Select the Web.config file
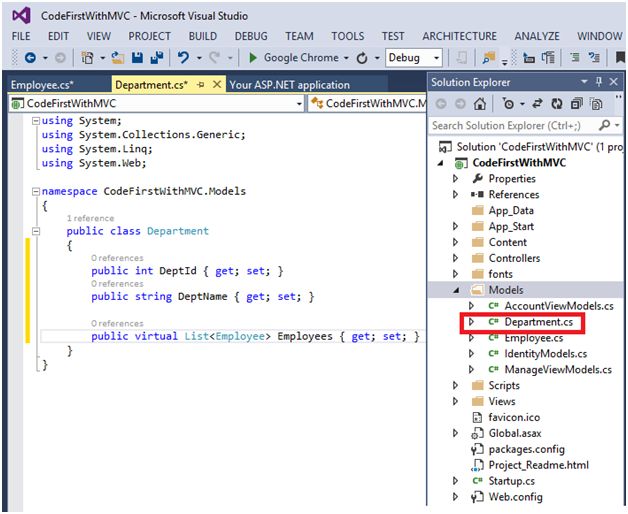Image resolution: width=628 pixels, height=514 pixels. pyautogui.click(x=515, y=497)
